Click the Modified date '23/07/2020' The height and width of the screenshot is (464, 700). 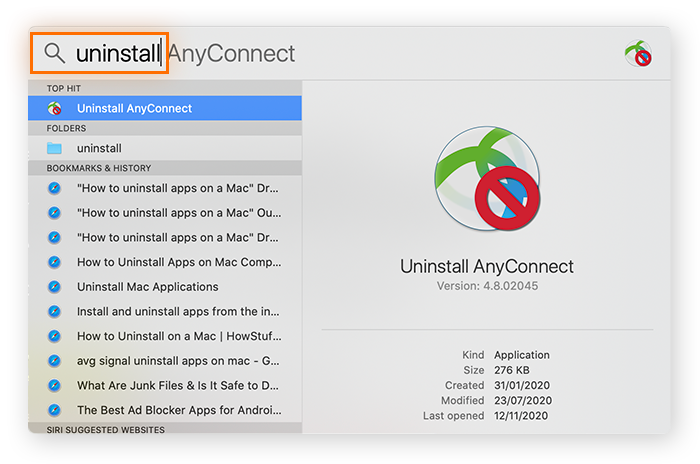tap(523, 401)
